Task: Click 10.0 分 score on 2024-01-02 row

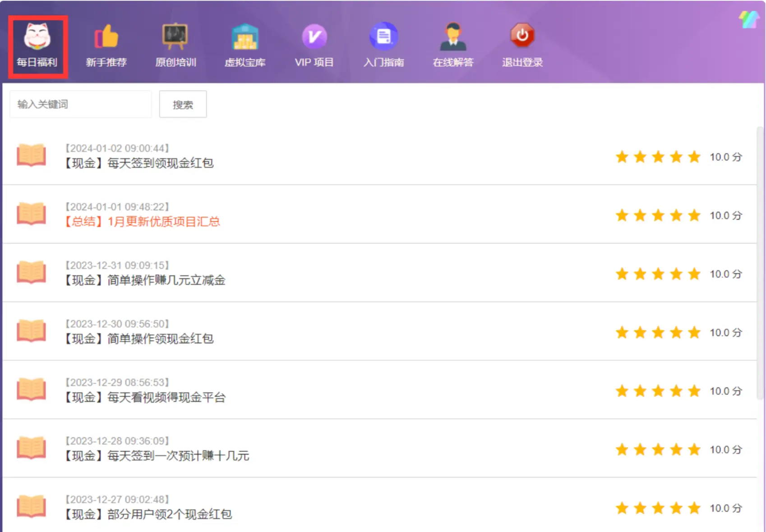Action: tap(726, 157)
